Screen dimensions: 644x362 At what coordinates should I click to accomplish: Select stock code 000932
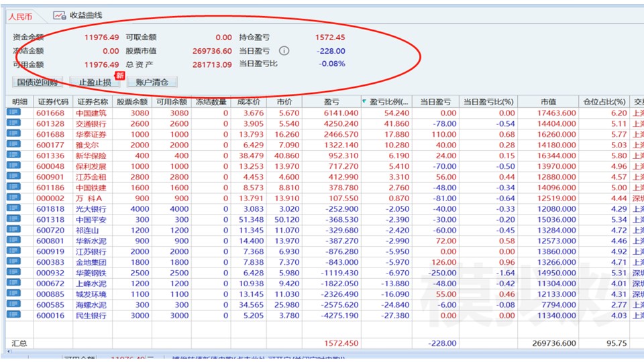click(50, 273)
